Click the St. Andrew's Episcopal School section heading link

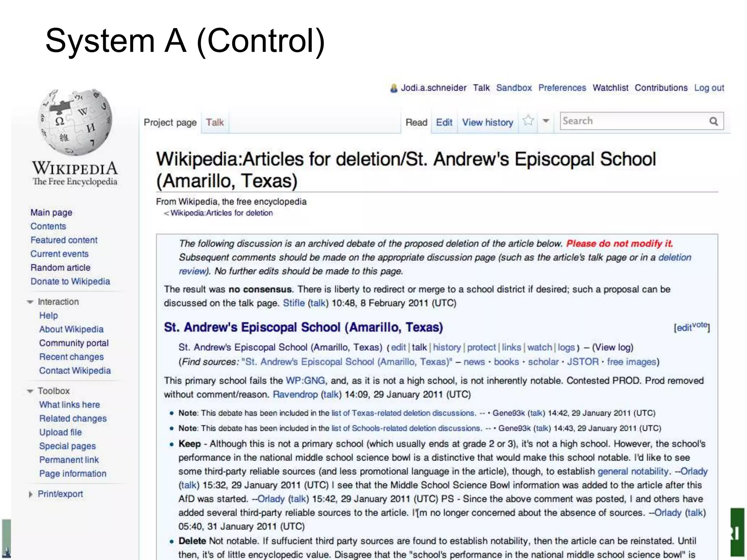click(303, 327)
